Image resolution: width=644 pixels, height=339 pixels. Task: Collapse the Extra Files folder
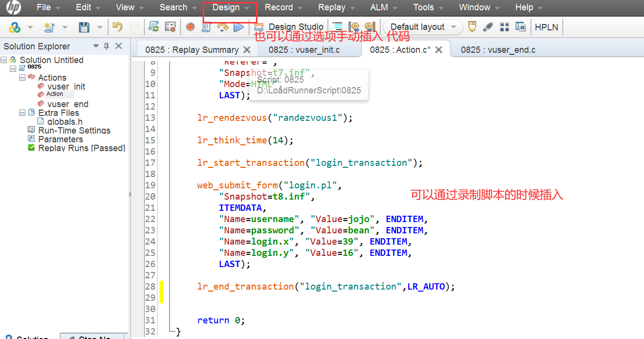(x=22, y=113)
